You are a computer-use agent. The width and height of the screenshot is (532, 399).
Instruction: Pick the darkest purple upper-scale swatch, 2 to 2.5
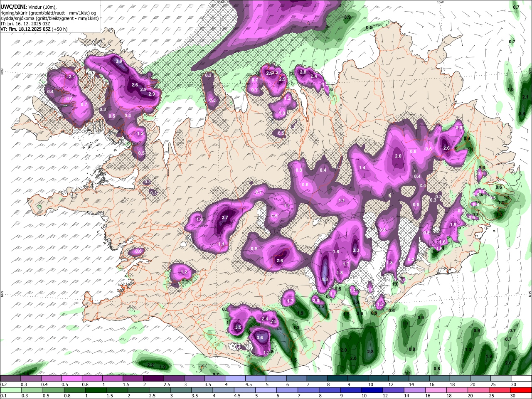click(154, 379)
